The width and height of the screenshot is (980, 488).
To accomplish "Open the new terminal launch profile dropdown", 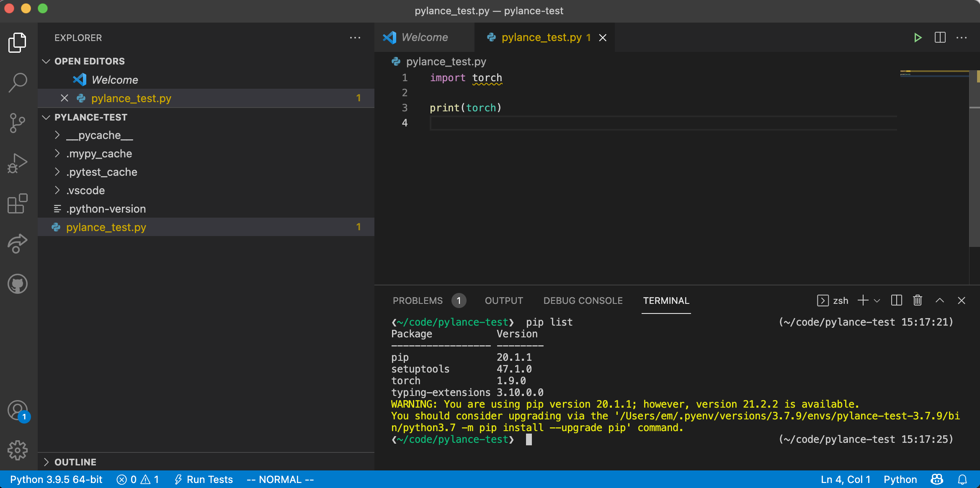I will click(877, 301).
